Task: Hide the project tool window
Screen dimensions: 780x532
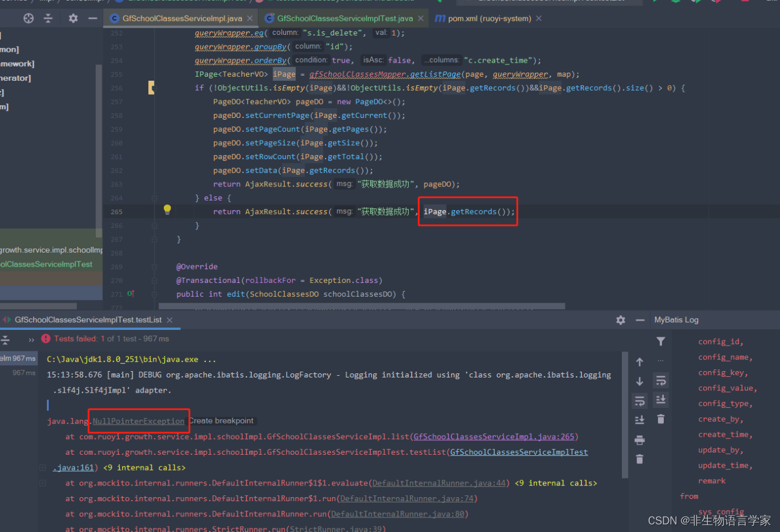Action: (92, 19)
